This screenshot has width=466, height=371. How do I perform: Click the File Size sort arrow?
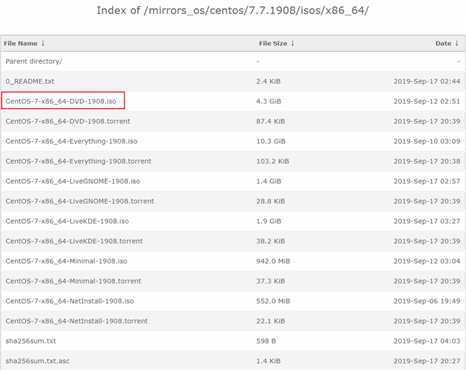click(292, 44)
